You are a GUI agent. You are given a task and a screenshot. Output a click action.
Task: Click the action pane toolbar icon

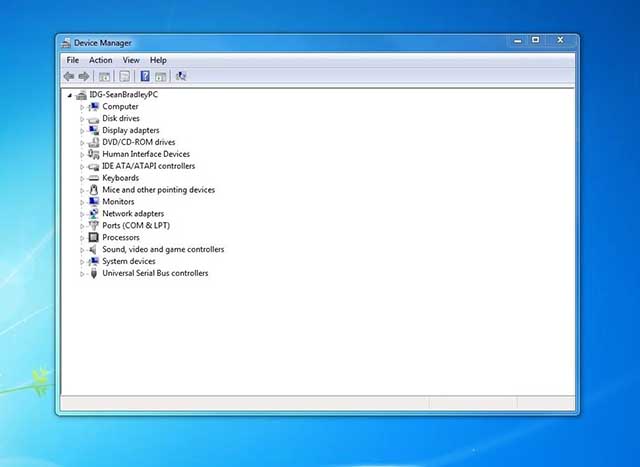point(161,76)
